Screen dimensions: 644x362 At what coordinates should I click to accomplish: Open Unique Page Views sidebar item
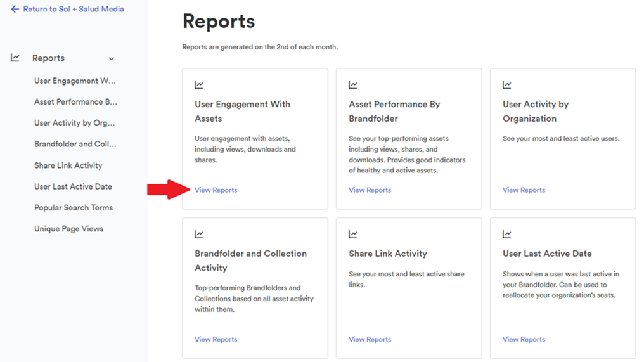click(x=68, y=229)
